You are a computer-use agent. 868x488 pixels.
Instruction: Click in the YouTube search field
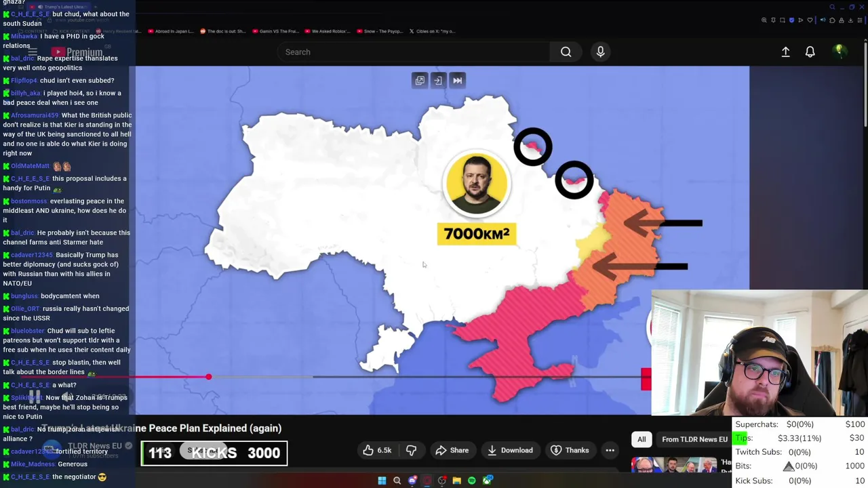point(414,52)
